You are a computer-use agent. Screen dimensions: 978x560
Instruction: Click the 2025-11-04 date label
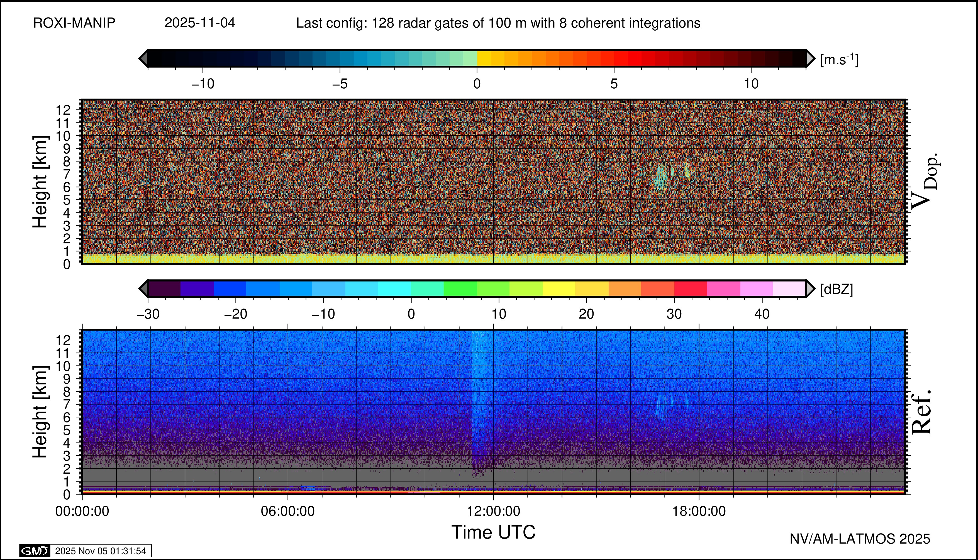coord(200,23)
